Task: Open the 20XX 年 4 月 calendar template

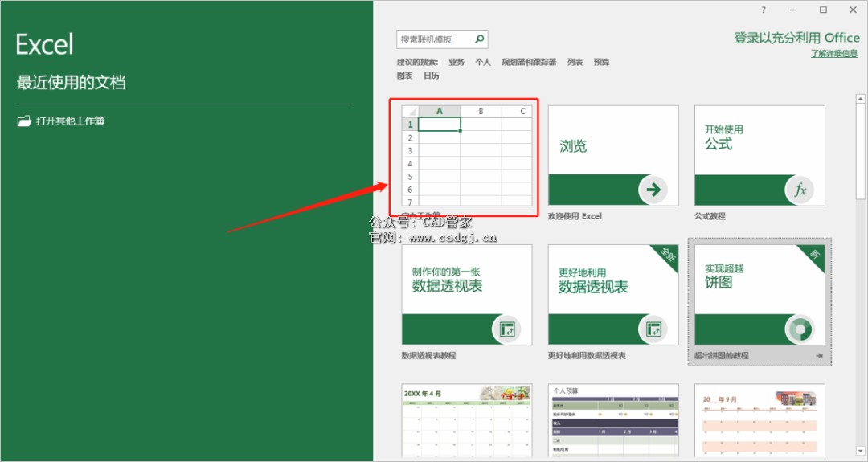Action: [x=467, y=420]
